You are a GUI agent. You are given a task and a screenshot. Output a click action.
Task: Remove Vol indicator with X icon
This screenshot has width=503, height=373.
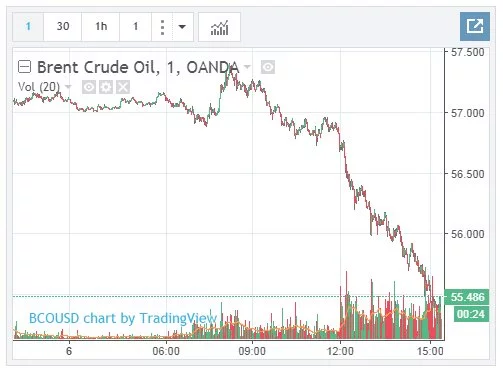(123, 87)
